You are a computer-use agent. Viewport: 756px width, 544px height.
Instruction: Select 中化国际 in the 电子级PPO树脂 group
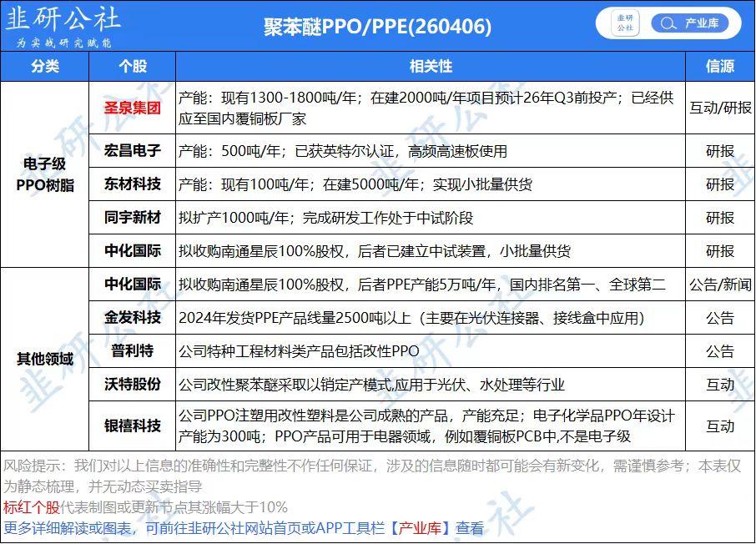(133, 251)
